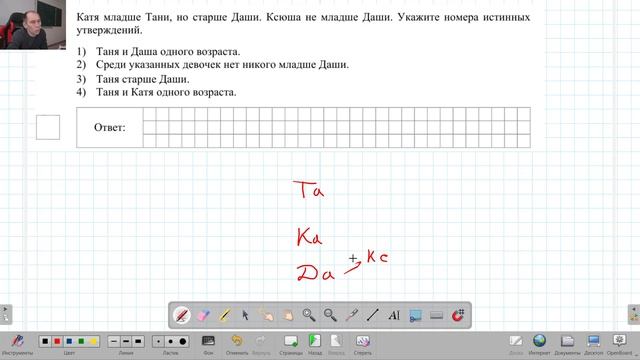This screenshot has height=360, width=640.
Task: Select the pointing-hand Interact tool
Action: tap(267, 315)
